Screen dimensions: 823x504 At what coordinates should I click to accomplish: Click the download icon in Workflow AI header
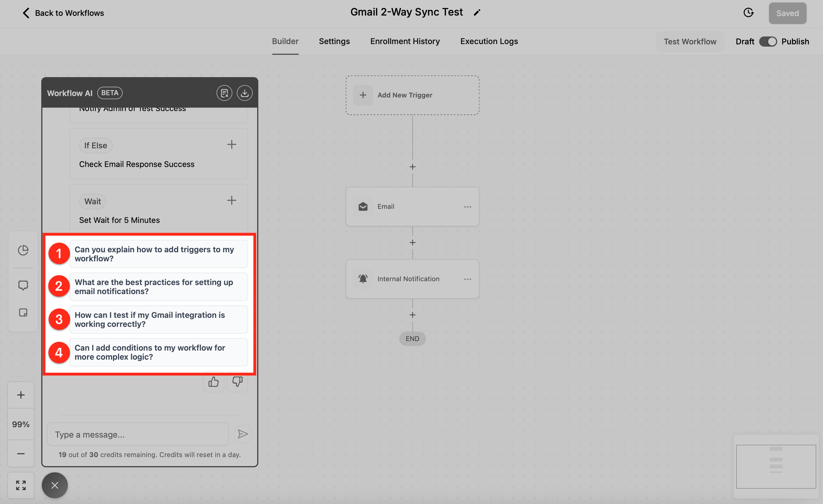(244, 93)
